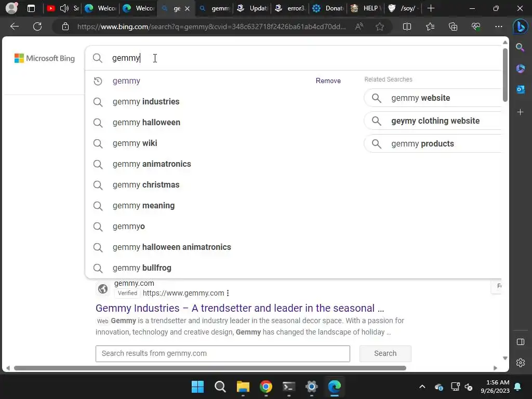Open Bing Chat sidebar button
The height and width of the screenshot is (399, 532).
(x=520, y=27)
